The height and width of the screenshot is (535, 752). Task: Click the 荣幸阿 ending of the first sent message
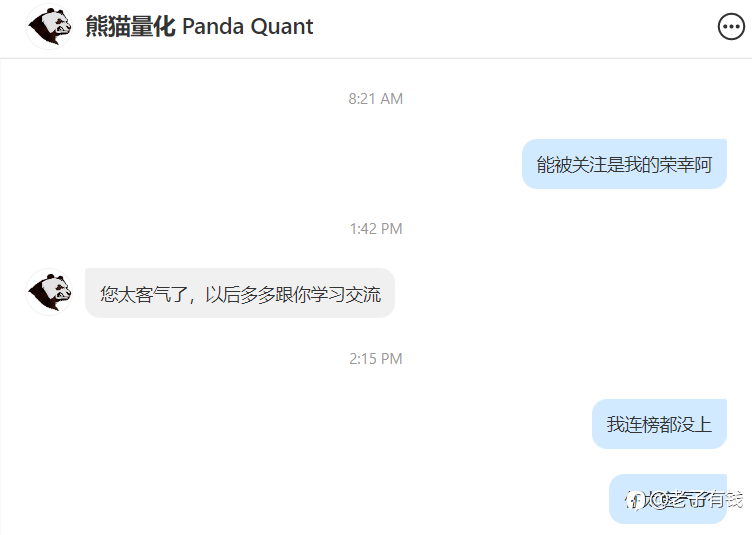pyautogui.click(x=686, y=164)
